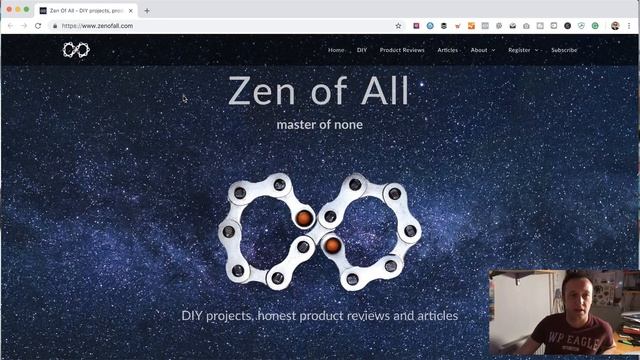
Task: Click the envelope mail extension icon
Action: click(x=513, y=26)
